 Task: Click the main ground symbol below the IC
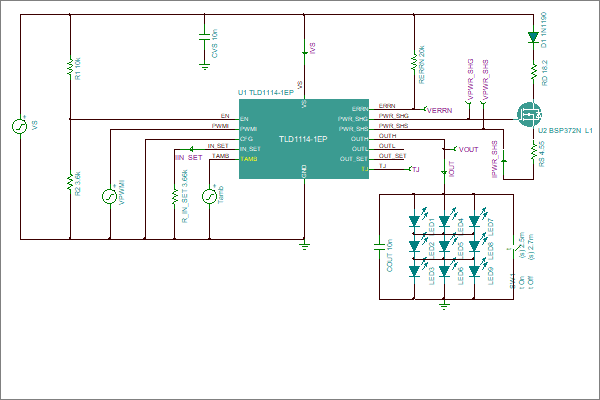tap(305, 245)
